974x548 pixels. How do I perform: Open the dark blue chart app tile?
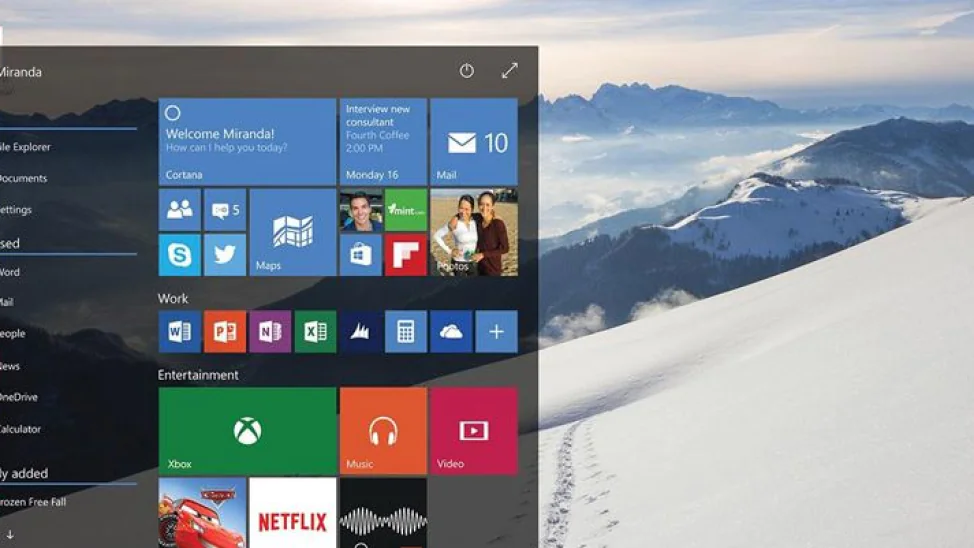tap(361, 332)
